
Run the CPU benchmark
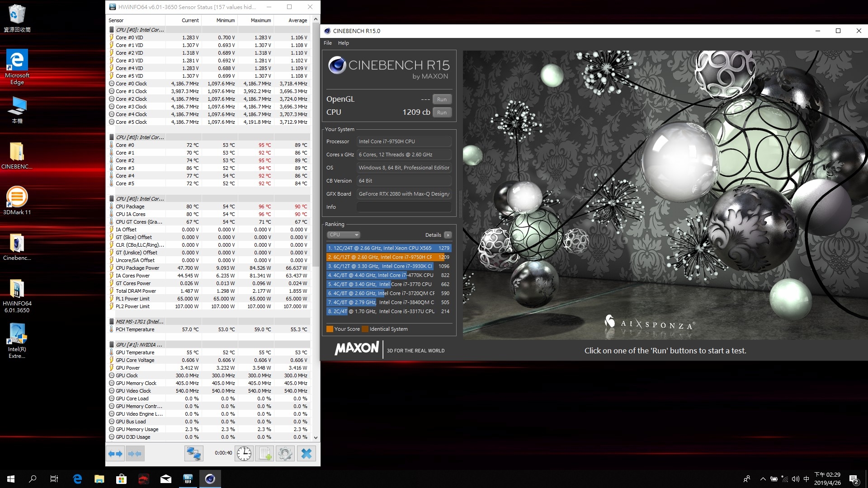click(442, 113)
